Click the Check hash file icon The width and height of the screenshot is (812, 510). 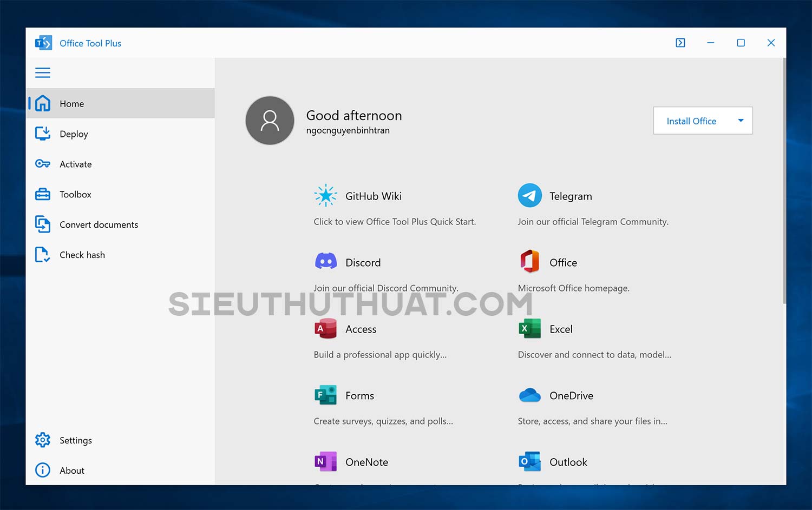click(43, 254)
